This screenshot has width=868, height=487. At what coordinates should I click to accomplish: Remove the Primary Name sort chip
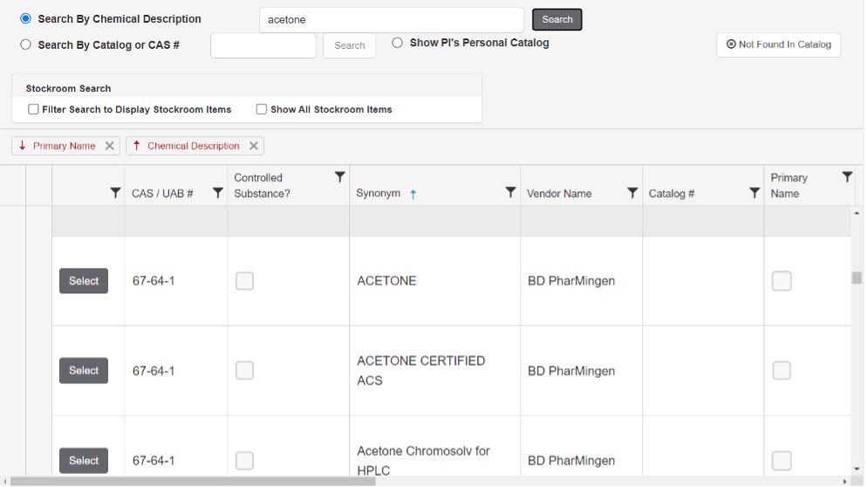coord(109,146)
